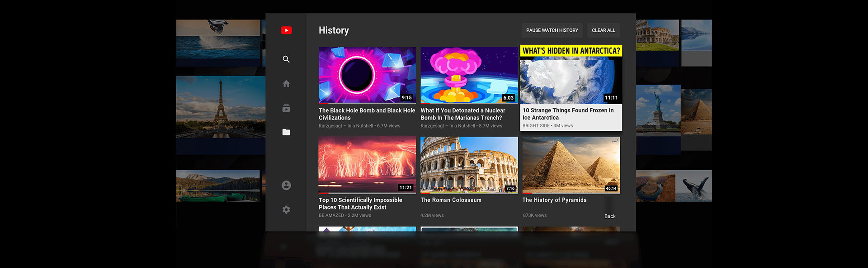Click "The History of Pyramids" title
Screen dimensions: 868x268
(554, 200)
